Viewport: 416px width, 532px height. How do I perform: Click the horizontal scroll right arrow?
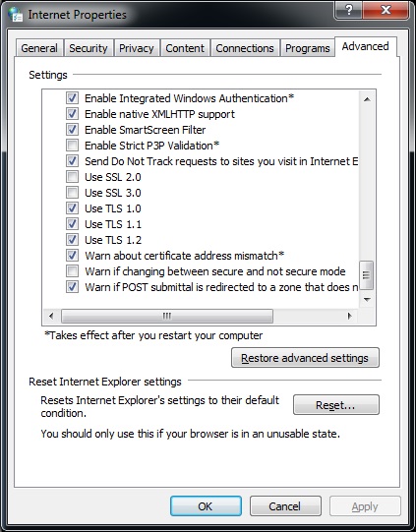tap(350, 317)
